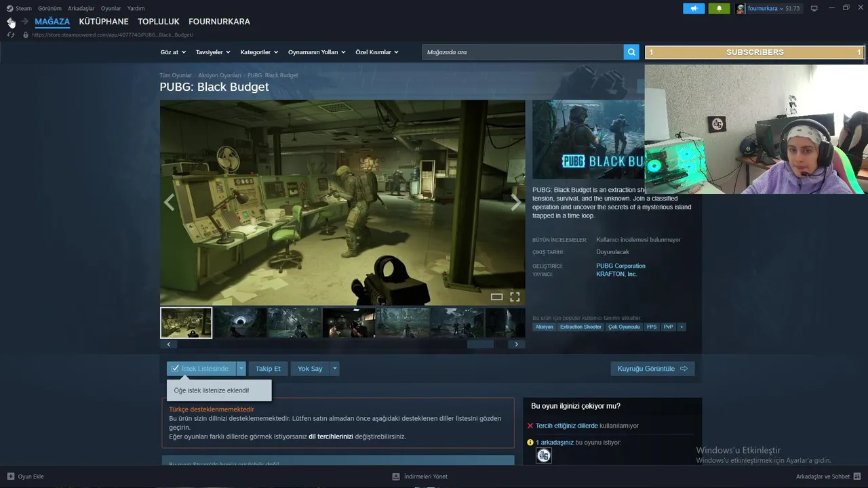Open the 1 arkadaşınız link

coord(555,443)
